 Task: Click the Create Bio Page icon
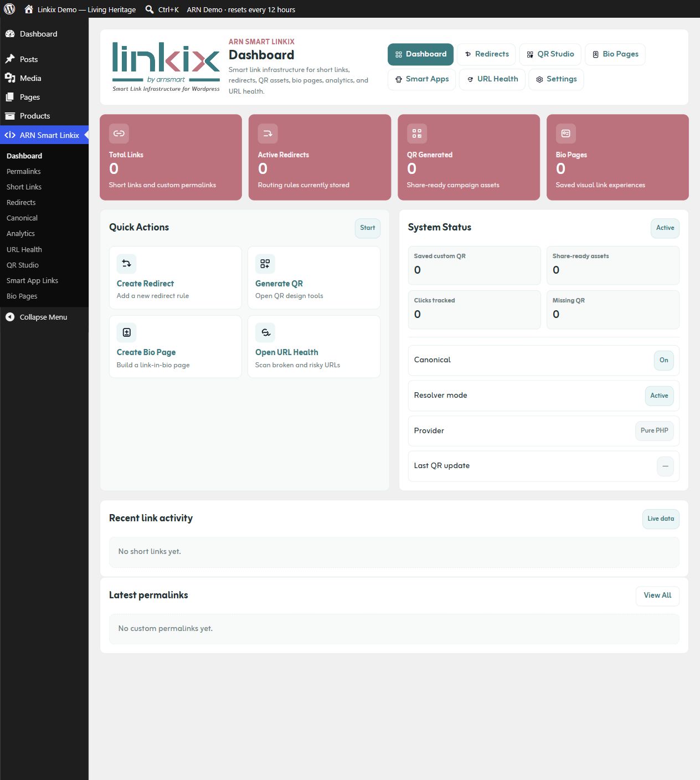(x=127, y=332)
